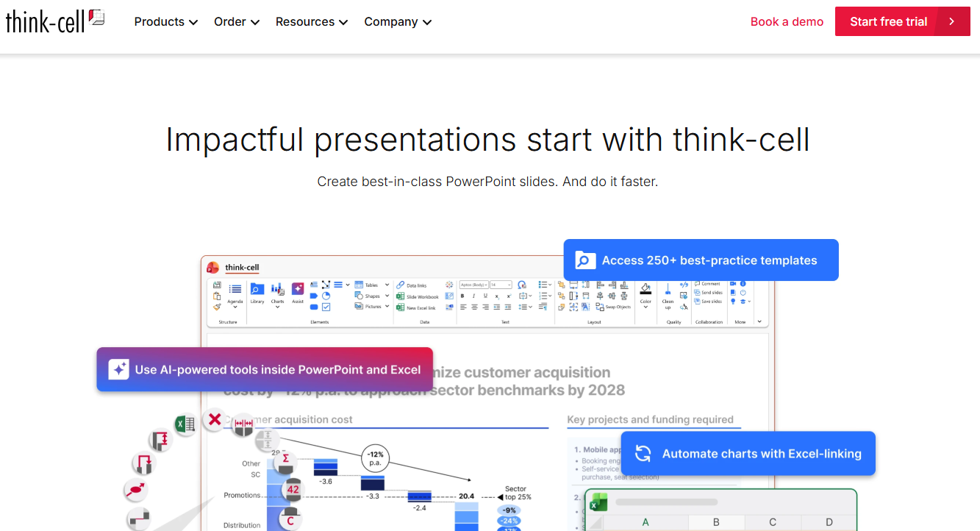This screenshot has height=531, width=980.
Task: Click Automate charts with Excel-linking badge
Action: point(748,453)
